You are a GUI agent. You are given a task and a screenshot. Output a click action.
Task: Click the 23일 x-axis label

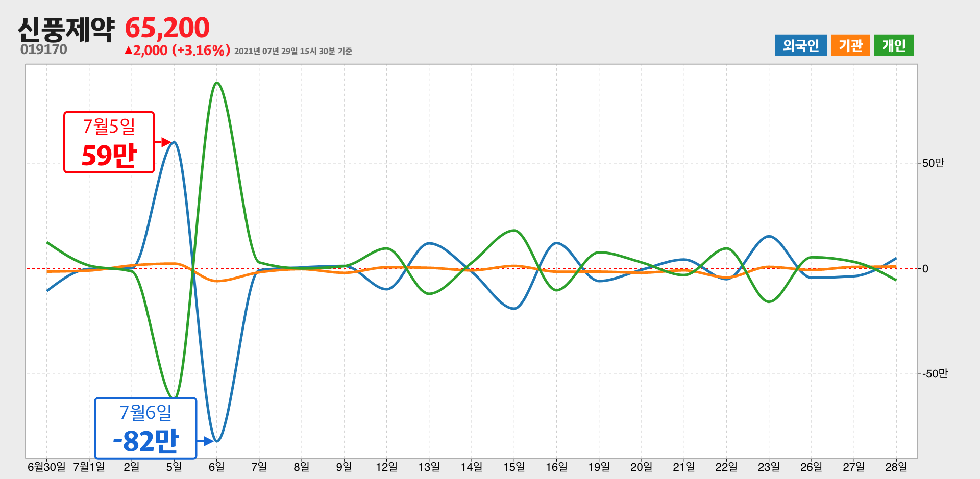coord(769,467)
